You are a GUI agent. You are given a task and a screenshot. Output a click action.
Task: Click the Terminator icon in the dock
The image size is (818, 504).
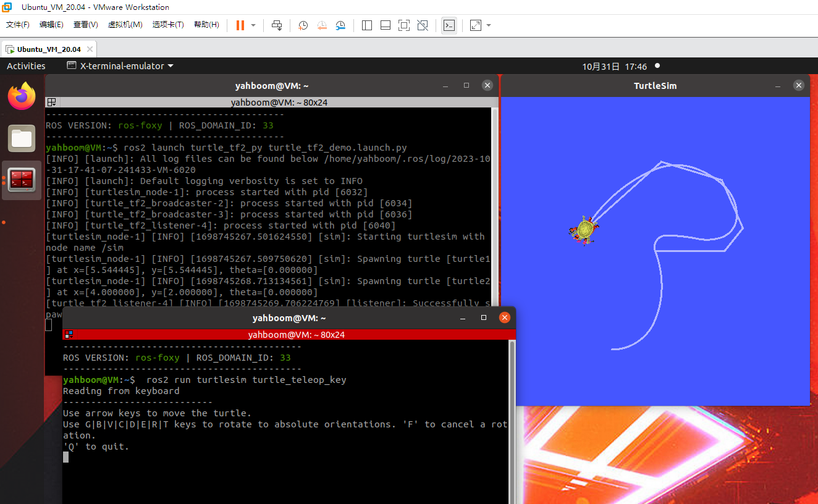[x=22, y=180]
